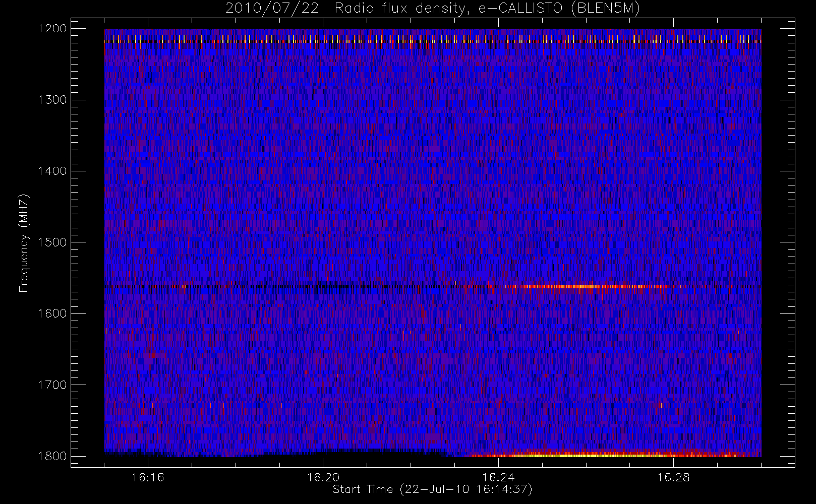Click the 16:20 time tick label

point(323,477)
